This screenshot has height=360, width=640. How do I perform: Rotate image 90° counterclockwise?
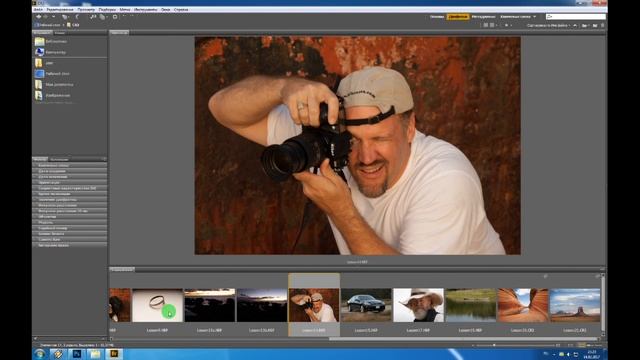[x=124, y=17]
